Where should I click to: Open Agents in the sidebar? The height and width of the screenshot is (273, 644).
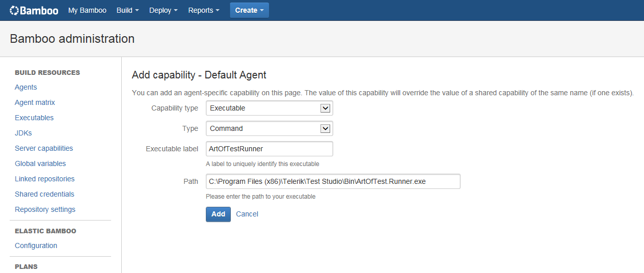26,87
